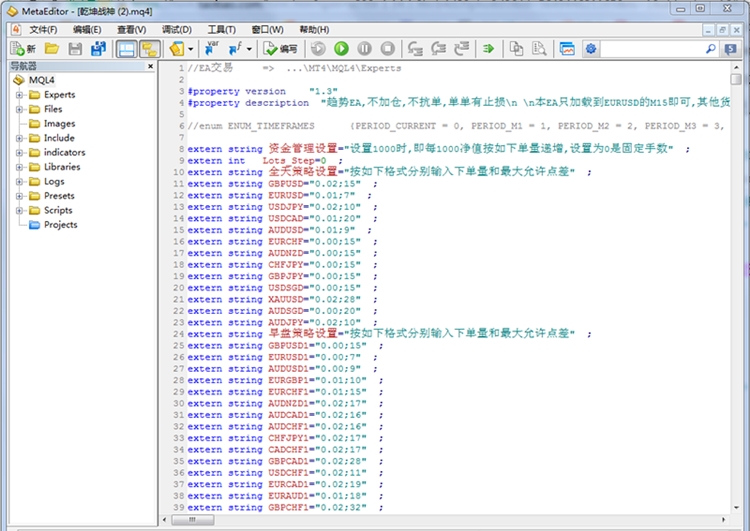Open the 帮助(H) menu

point(314,30)
